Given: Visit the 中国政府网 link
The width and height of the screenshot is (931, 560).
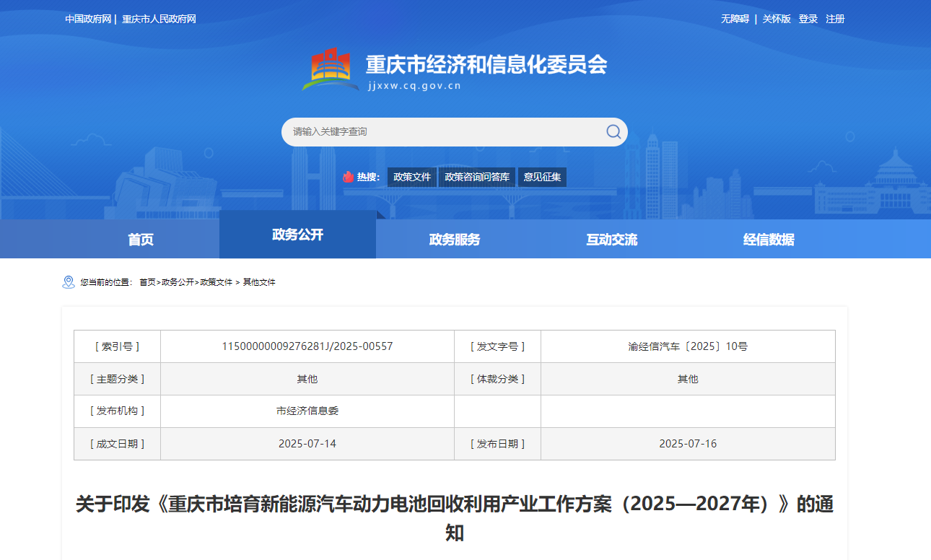Looking at the screenshot, I should click(x=88, y=19).
